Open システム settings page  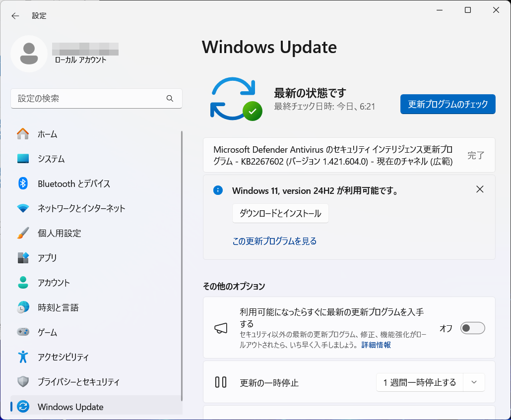tap(96, 159)
